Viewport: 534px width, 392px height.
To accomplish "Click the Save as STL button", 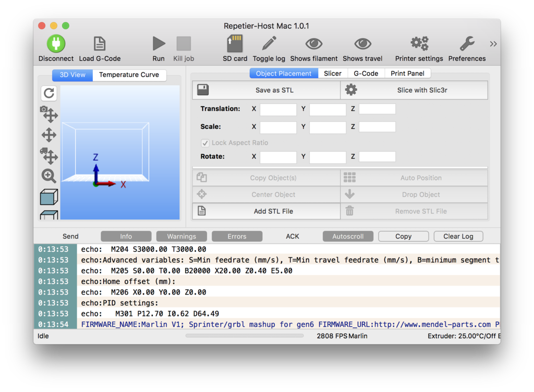I will click(266, 90).
